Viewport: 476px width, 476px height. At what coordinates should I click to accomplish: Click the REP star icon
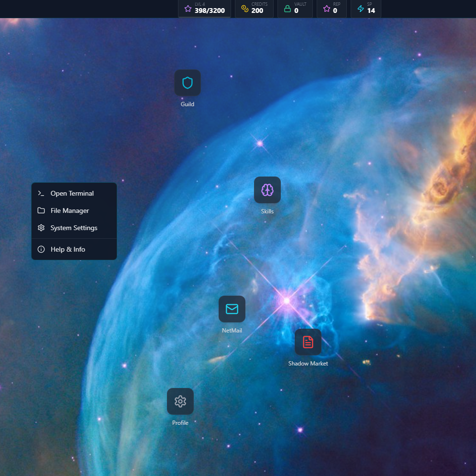point(327,9)
